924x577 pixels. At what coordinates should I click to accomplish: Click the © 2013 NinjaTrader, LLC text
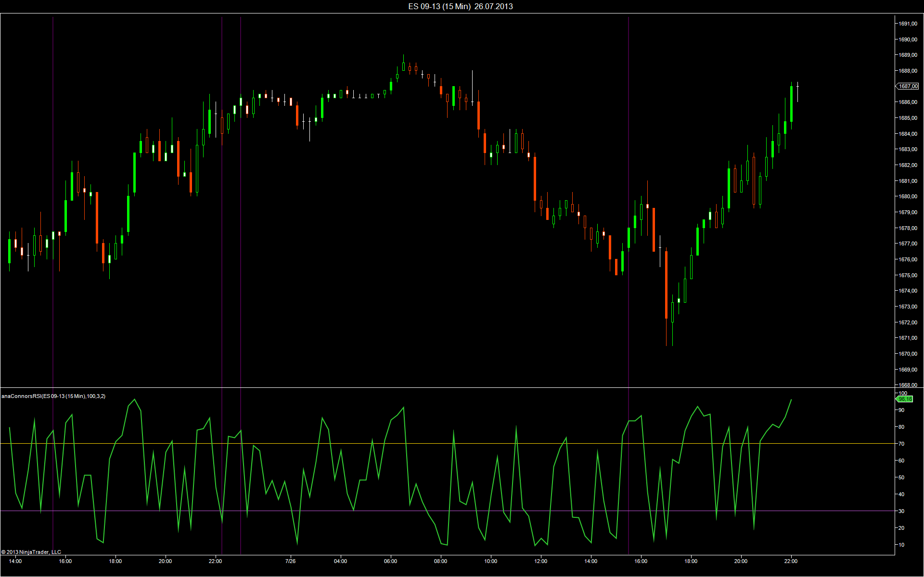point(31,552)
